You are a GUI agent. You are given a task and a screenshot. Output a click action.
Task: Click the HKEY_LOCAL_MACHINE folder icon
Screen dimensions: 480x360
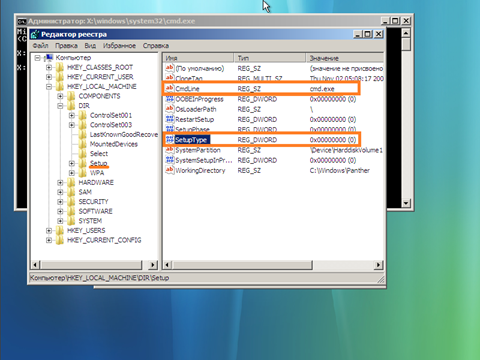(60, 87)
